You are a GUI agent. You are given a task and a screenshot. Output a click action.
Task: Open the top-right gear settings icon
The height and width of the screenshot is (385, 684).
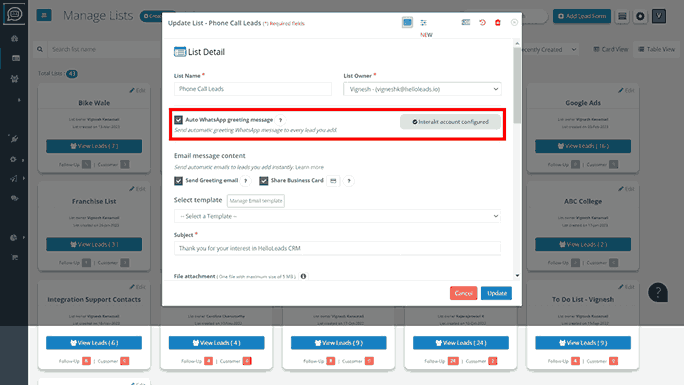coord(640,16)
